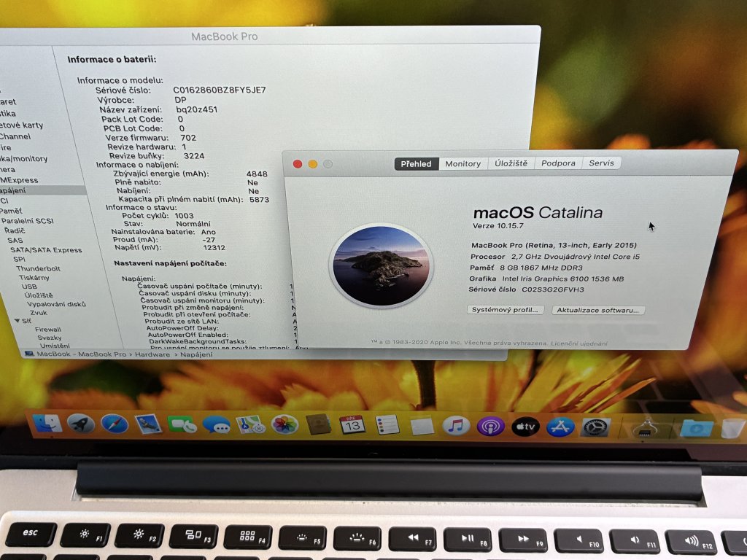This screenshot has width=747, height=560.
Task: Open the Servis tab
Action: (x=602, y=163)
